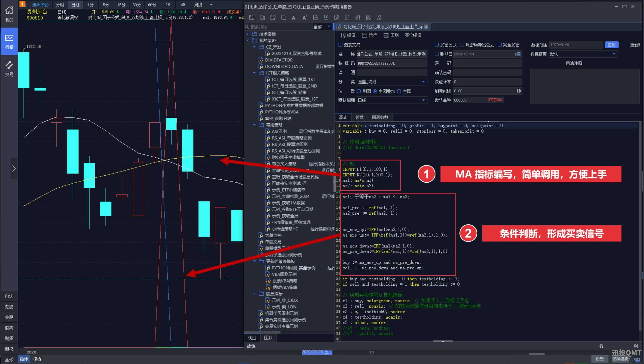Screen dimensions: 644x364
Task: Select the 60分 chart period tab
Action: 152,5
